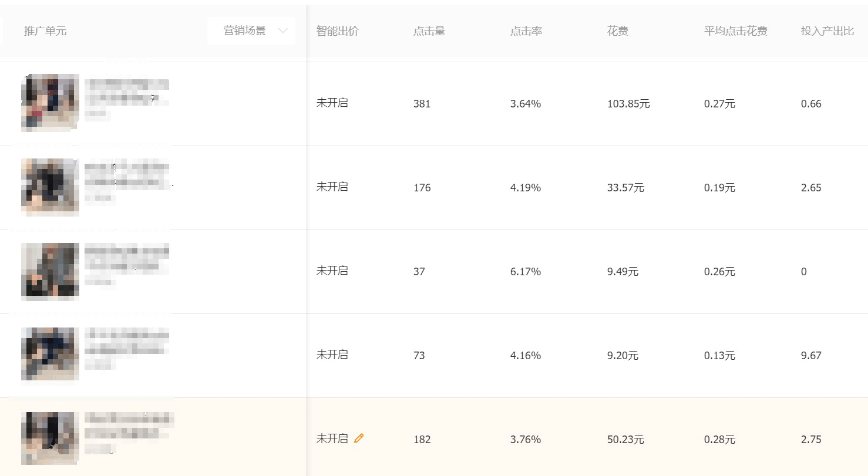868x476 pixels.
Task: View product thumbnail in the 73 clicks row
Action: (x=51, y=354)
